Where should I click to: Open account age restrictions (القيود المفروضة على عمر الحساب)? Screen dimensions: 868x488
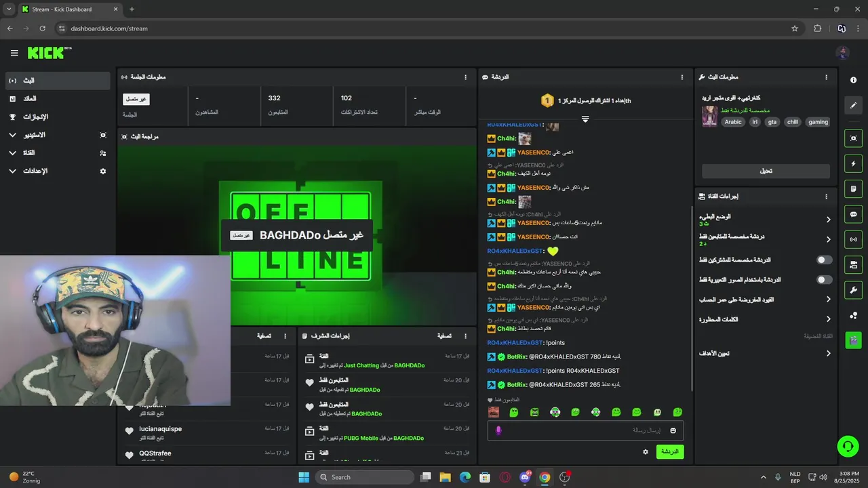point(766,299)
